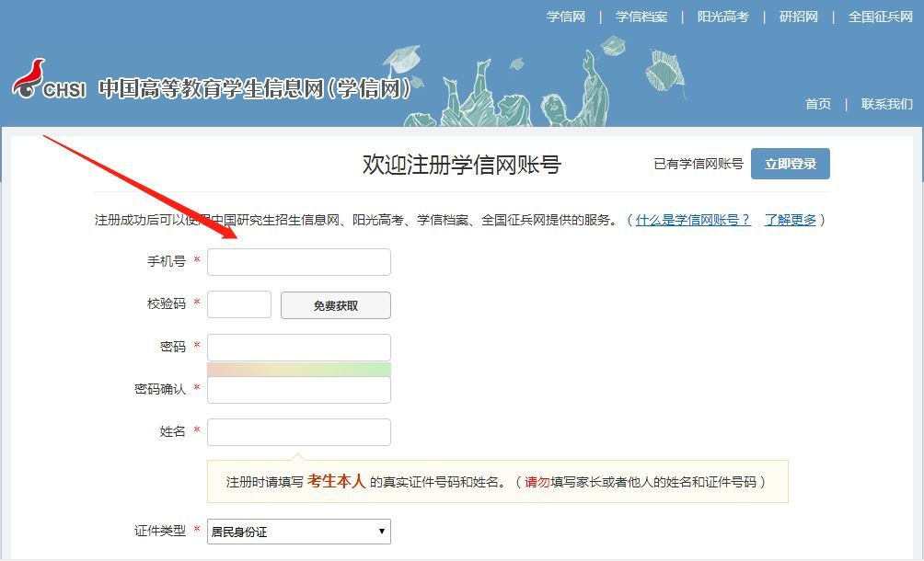Open the 全国征兵网 navigation link

coord(880,17)
